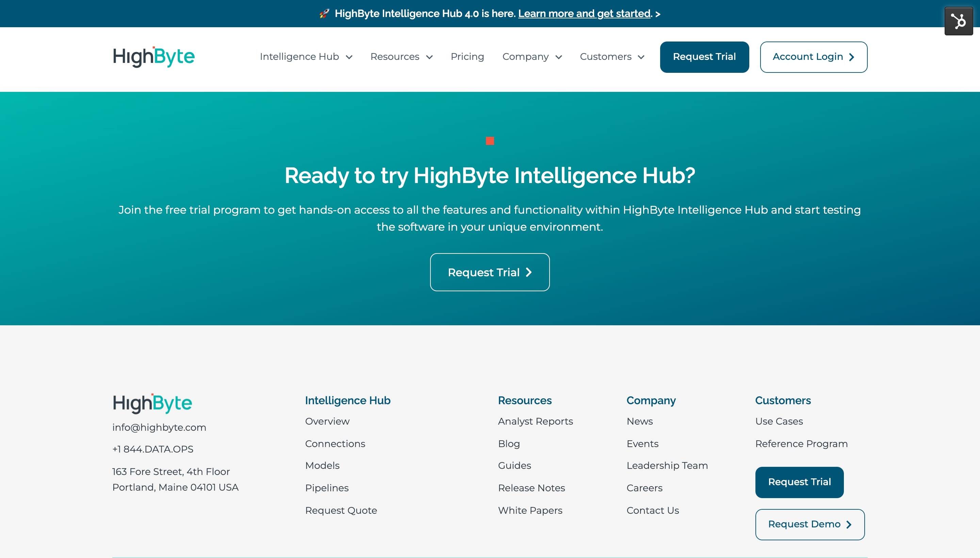Expand the Resources nav dropdown
Image resolution: width=980 pixels, height=558 pixels.
coord(401,57)
